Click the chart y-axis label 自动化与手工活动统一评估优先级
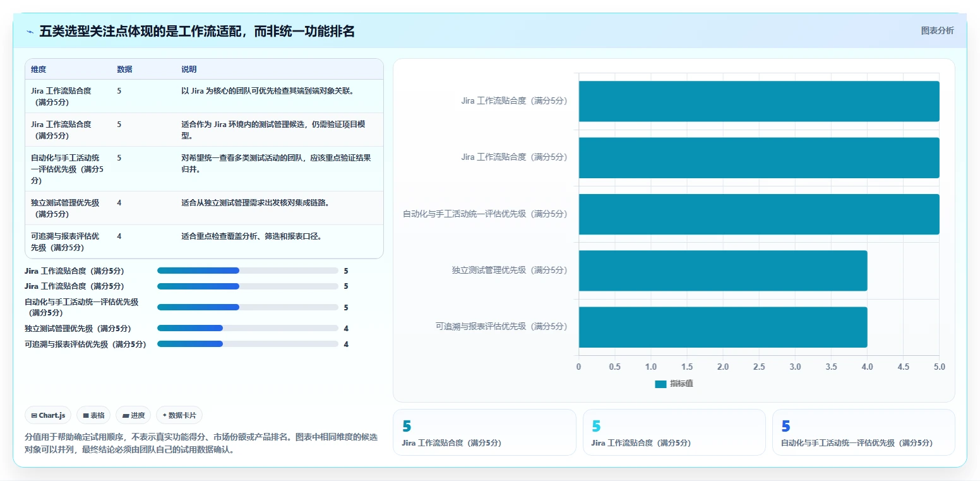The width and height of the screenshot is (980, 481). pos(485,214)
